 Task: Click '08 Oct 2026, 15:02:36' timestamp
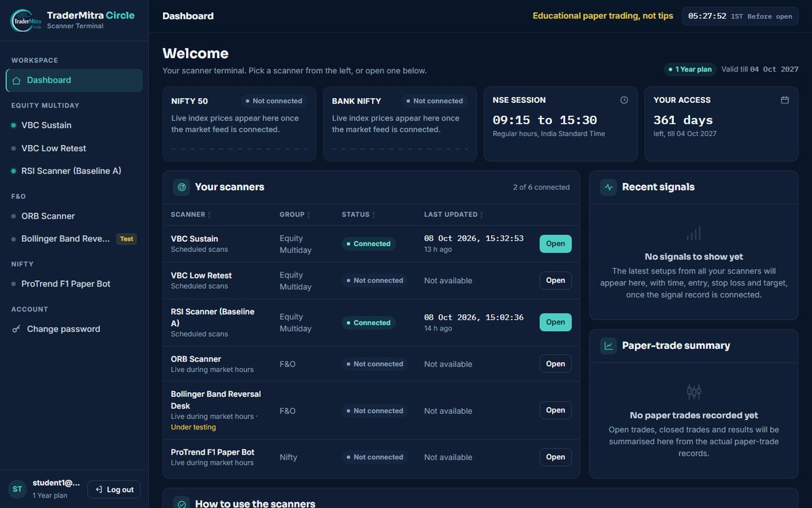(x=474, y=317)
